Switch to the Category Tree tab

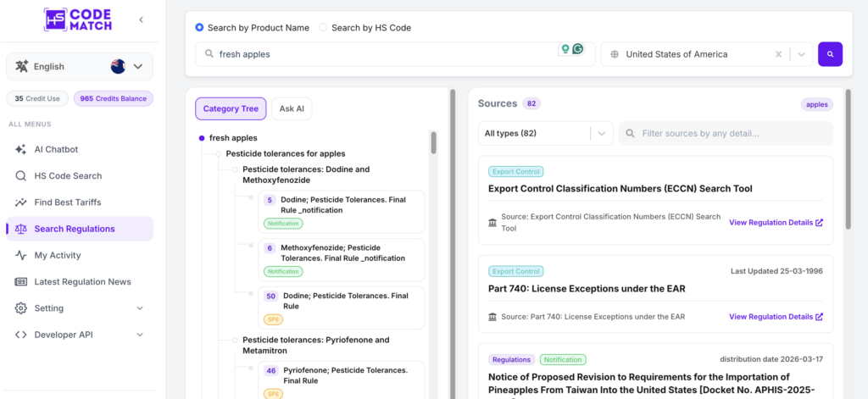231,109
